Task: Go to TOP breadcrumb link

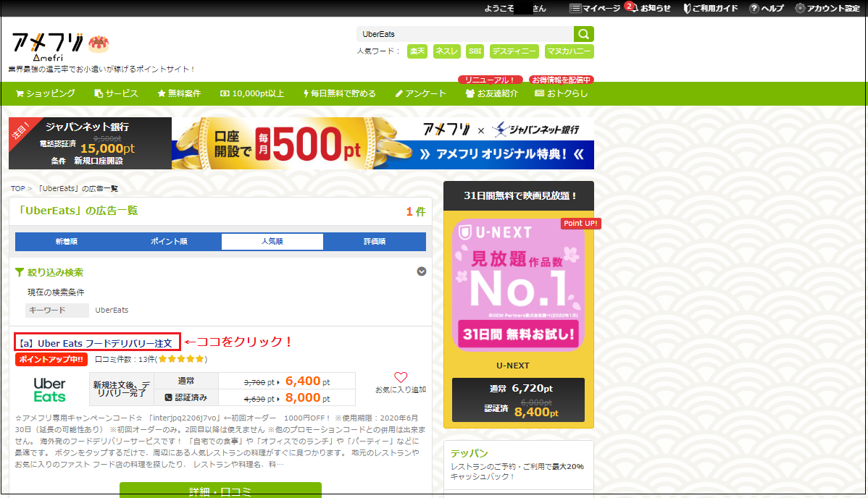Action: tap(17, 189)
